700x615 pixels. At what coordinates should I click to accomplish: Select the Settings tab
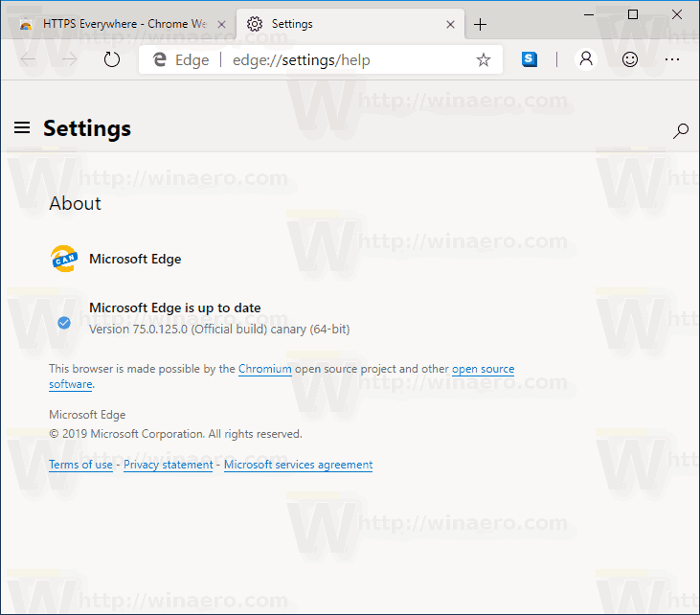pyautogui.click(x=350, y=24)
